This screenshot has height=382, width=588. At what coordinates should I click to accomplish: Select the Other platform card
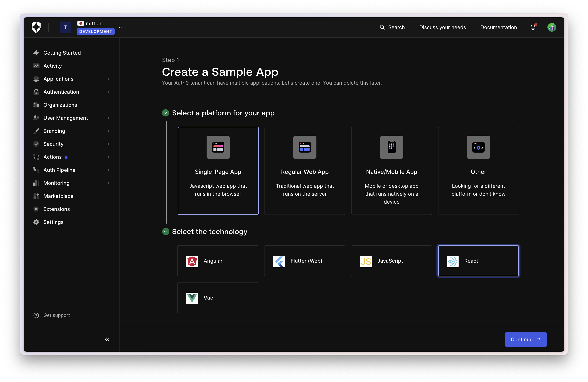point(478,171)
